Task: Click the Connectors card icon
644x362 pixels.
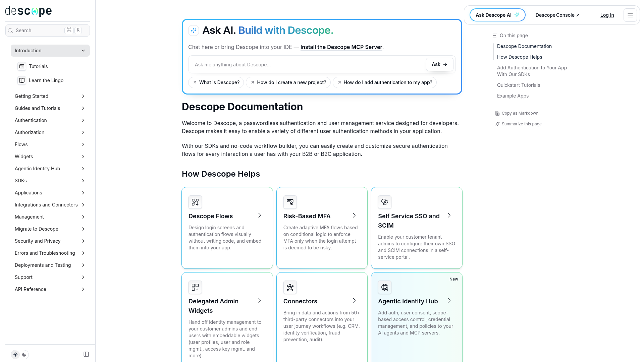Action: (x=290, y=287)
